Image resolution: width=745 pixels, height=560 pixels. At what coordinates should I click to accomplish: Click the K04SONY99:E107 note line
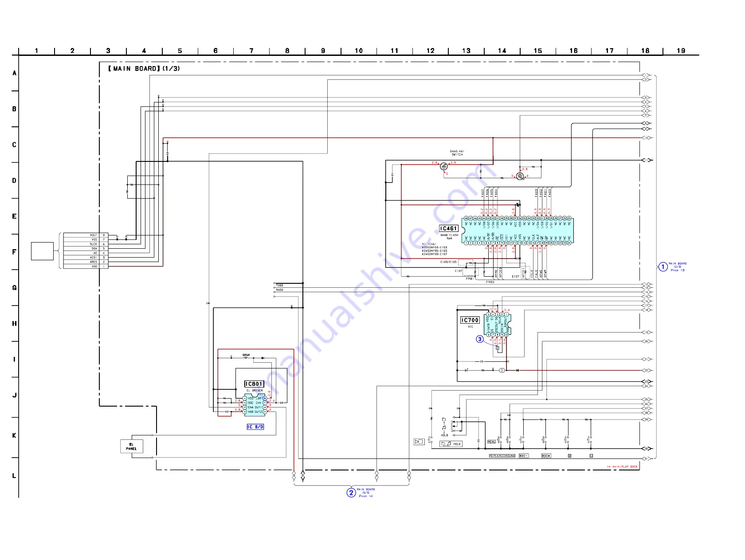click(x=435, y=255)
